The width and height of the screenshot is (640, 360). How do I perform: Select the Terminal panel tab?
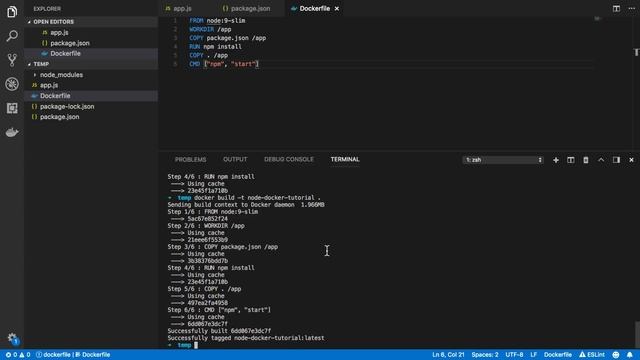tap(345, 160)
